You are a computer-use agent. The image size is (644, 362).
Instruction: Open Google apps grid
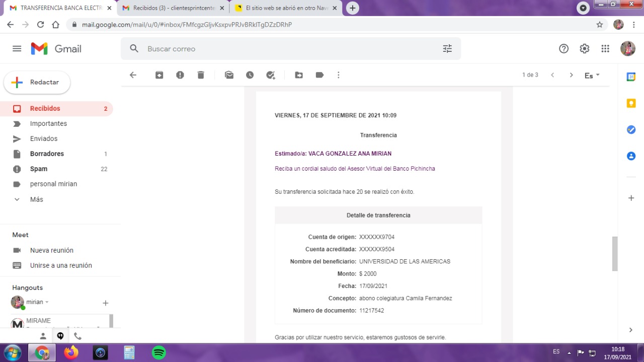click(605, 49)
